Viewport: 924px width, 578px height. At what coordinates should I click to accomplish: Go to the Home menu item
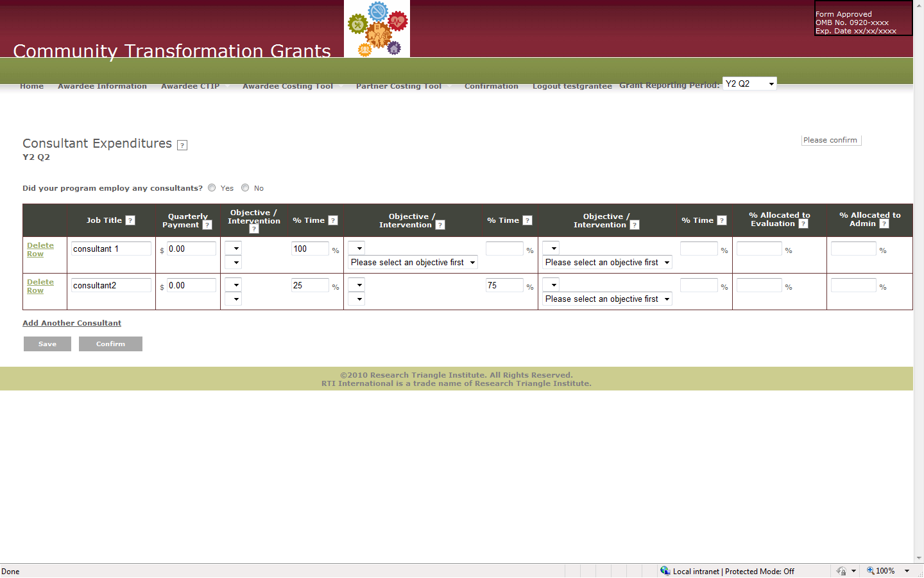point(32,86)
